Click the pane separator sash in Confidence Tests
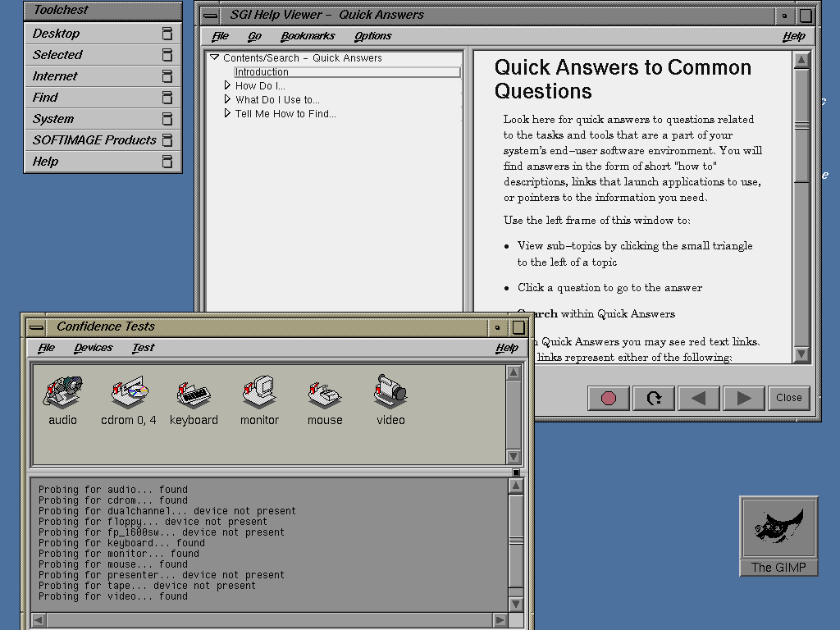Image resolution: width=840 pixels, height=630 pixels. [x=516, y=472]
